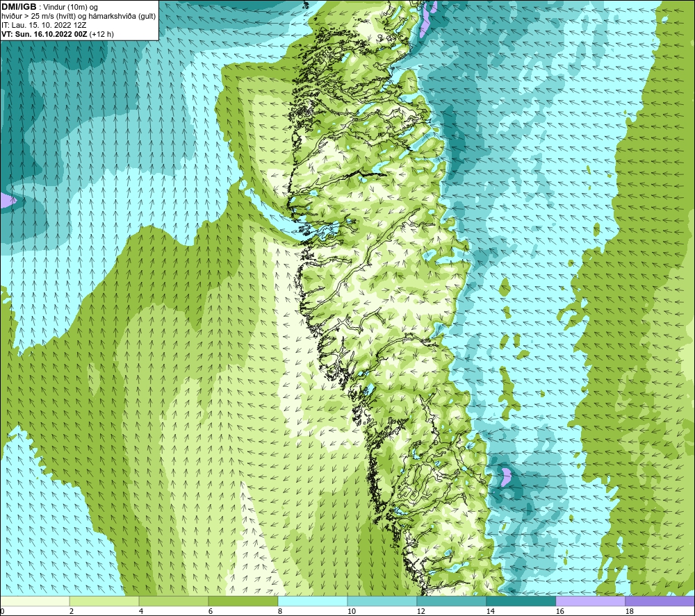Viewport: 695px width, 616px height.
Task: Click the dark green 6–8 m/s legend swatch
Action: pyautogui.click(x=243, y=601)
